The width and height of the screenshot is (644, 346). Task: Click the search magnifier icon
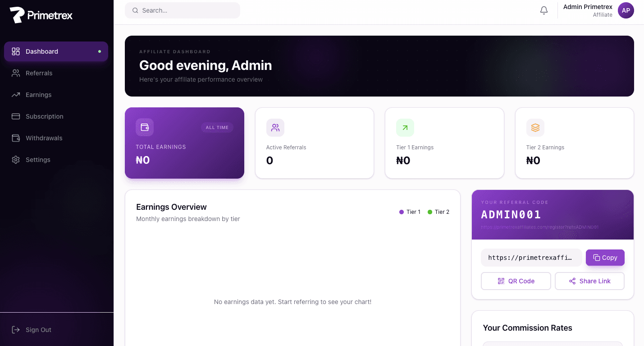(135, 10)
